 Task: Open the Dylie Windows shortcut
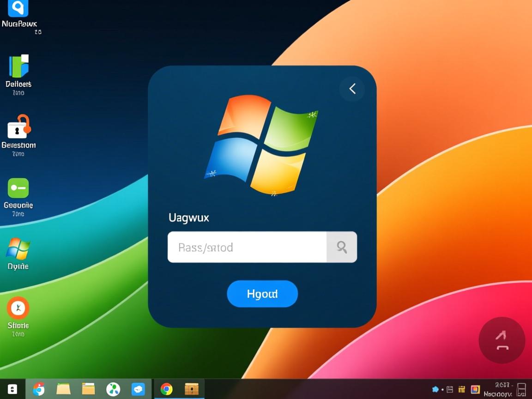(x=18, y=249)
